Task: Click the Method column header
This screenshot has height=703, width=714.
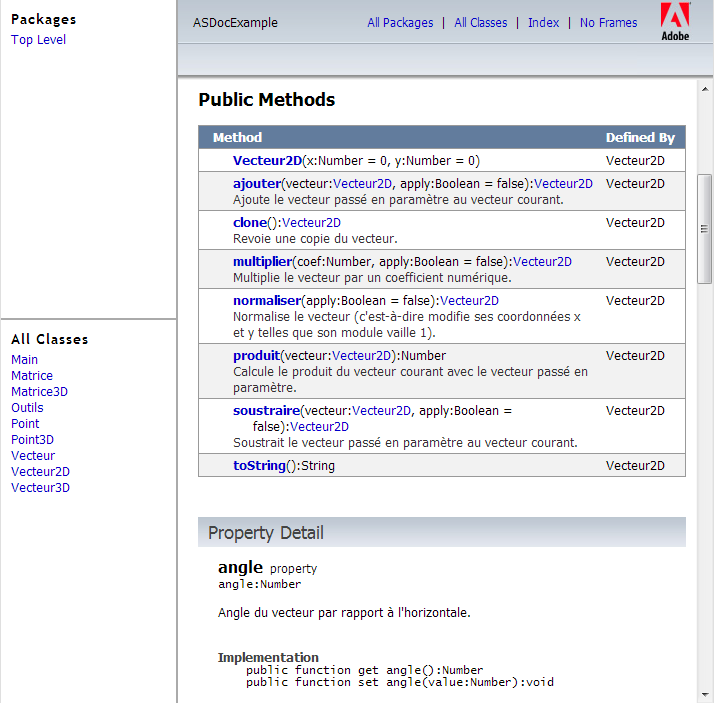Action: pyautogui.click(x=237, y=138)
